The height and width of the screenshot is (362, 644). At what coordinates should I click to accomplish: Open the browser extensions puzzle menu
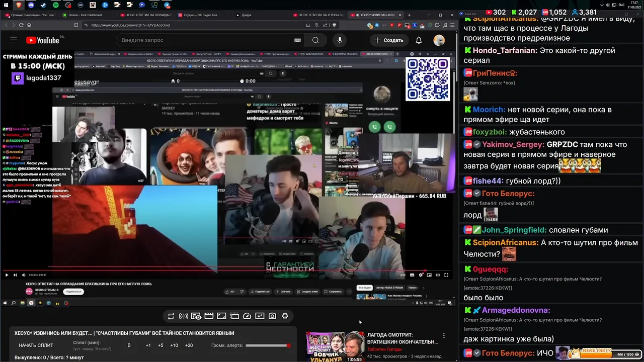pyautogui.click(x=437, y=25)
